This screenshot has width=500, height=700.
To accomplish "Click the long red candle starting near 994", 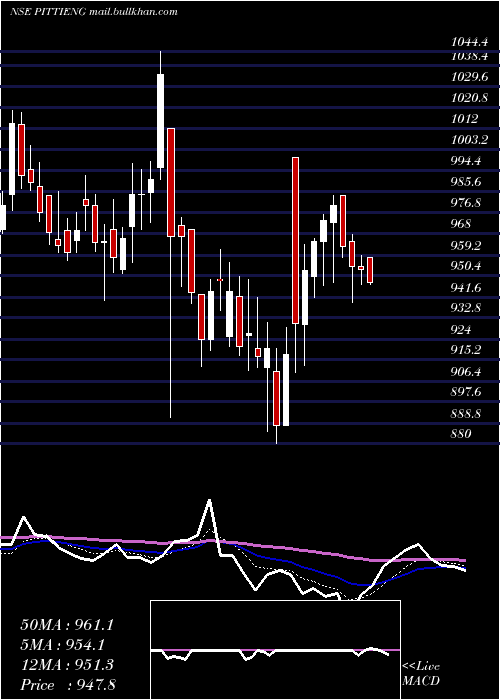I will [x=295, y=240].
